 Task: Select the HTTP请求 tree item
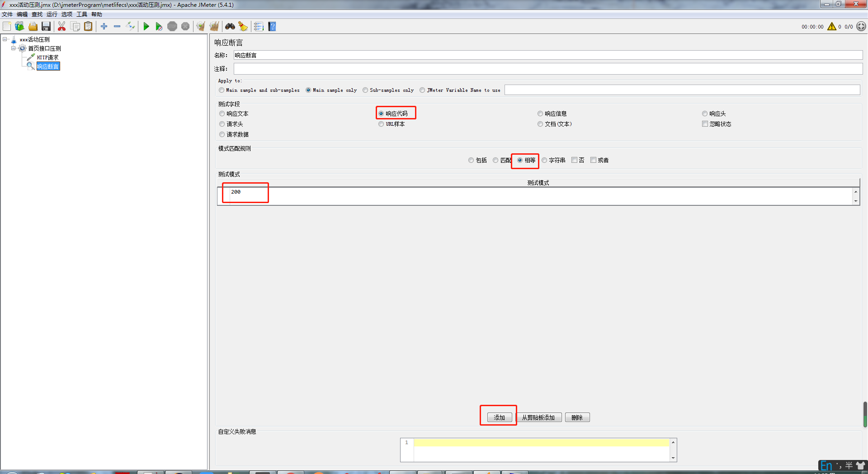(47, 57)
